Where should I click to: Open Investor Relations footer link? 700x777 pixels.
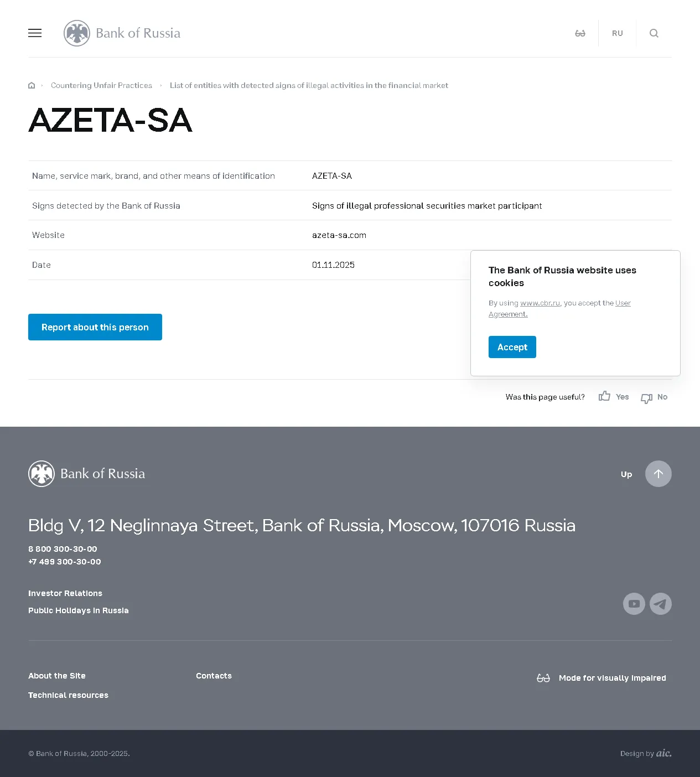click(65, 593)
